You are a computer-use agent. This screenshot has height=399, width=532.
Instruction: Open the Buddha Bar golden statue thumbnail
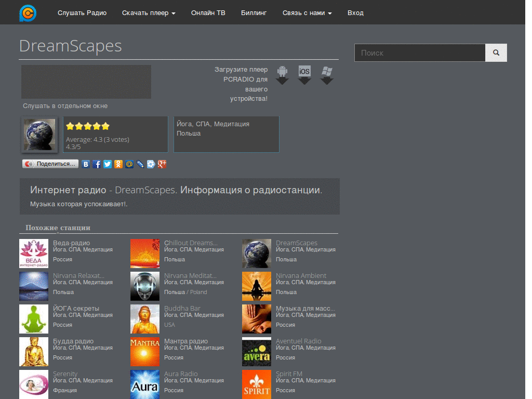tap(145, 319)
